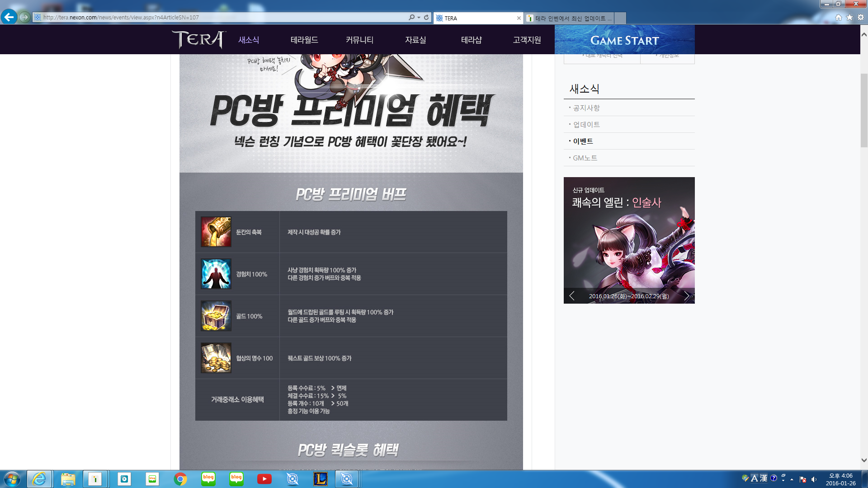Show the next banner with right arrow
The width and height of the screenshot is (868, 488).
(x=687, y=296)
